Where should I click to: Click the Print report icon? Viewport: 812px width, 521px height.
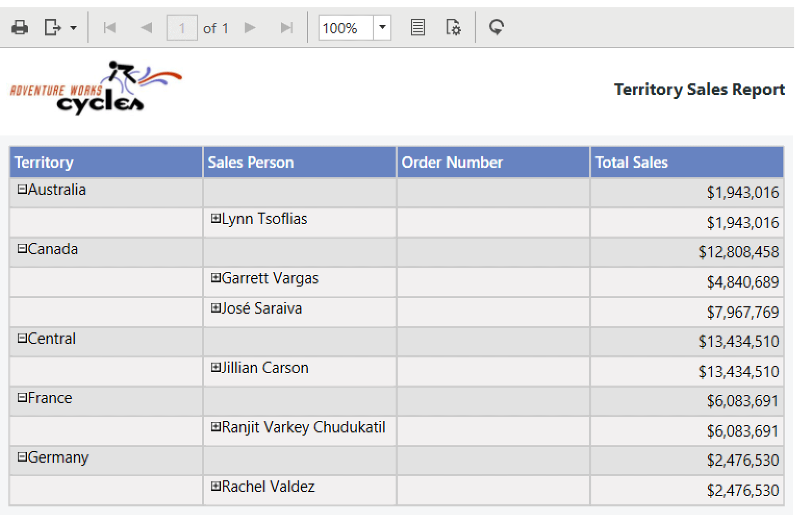[20, 27]
